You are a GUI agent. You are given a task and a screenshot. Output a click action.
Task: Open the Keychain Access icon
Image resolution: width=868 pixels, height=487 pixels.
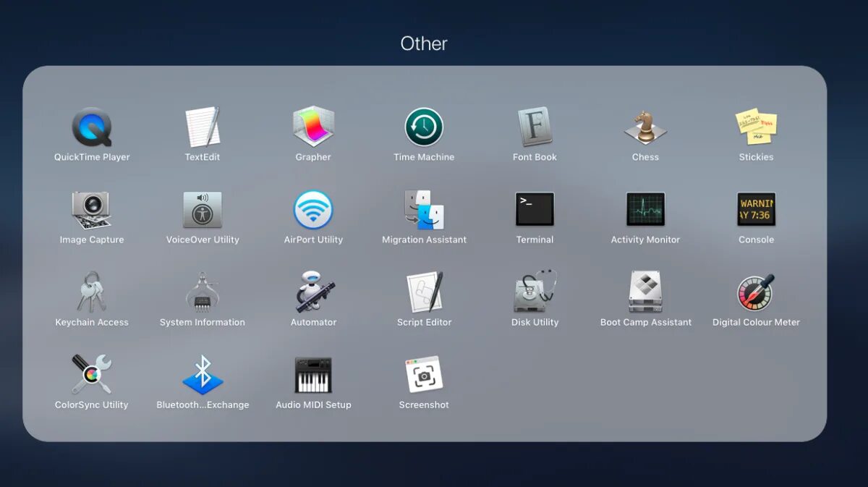[92, 293]
